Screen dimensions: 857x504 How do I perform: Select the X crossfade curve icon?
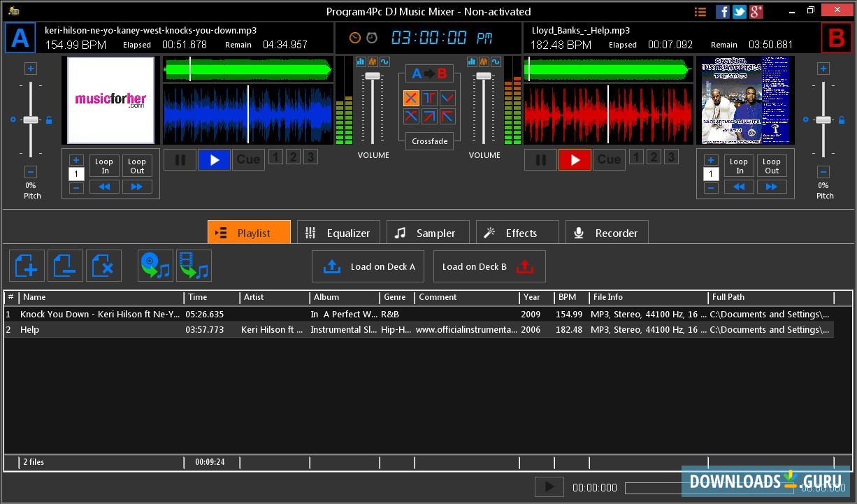(x=412, y=98)
